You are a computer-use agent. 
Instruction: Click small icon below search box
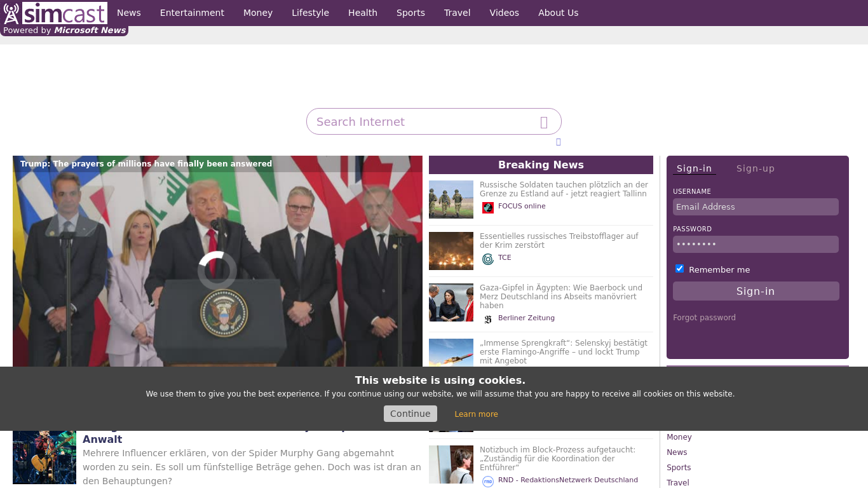coord(558,142)
